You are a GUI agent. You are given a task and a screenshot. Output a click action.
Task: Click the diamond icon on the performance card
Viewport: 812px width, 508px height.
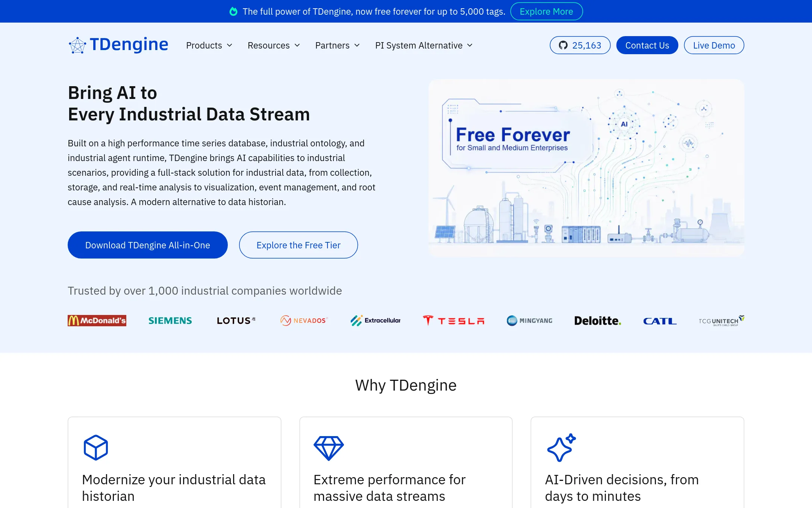pos(329,448)
